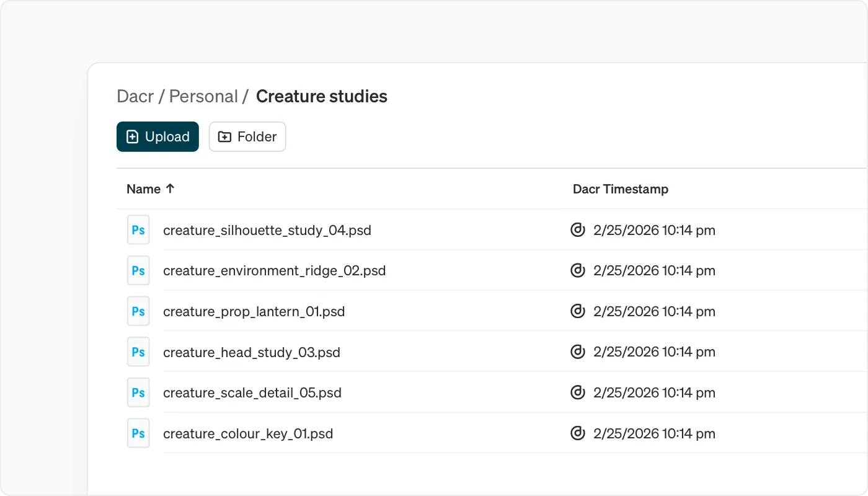The width and height of the screenshot is (868, 496).
Task: Open Personal breadcrumb folder
Action: [x=203, y=96]
